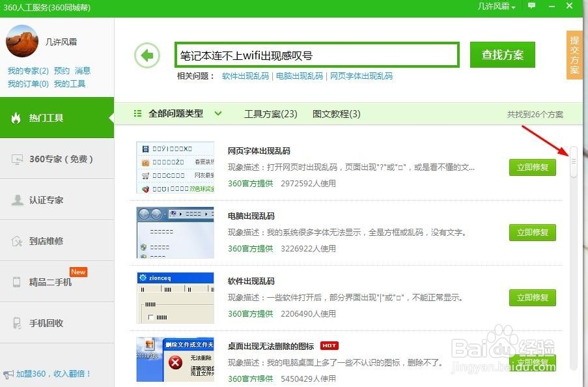Open 我的工具 link
The image size is (588, 387).
pos(70,83)
